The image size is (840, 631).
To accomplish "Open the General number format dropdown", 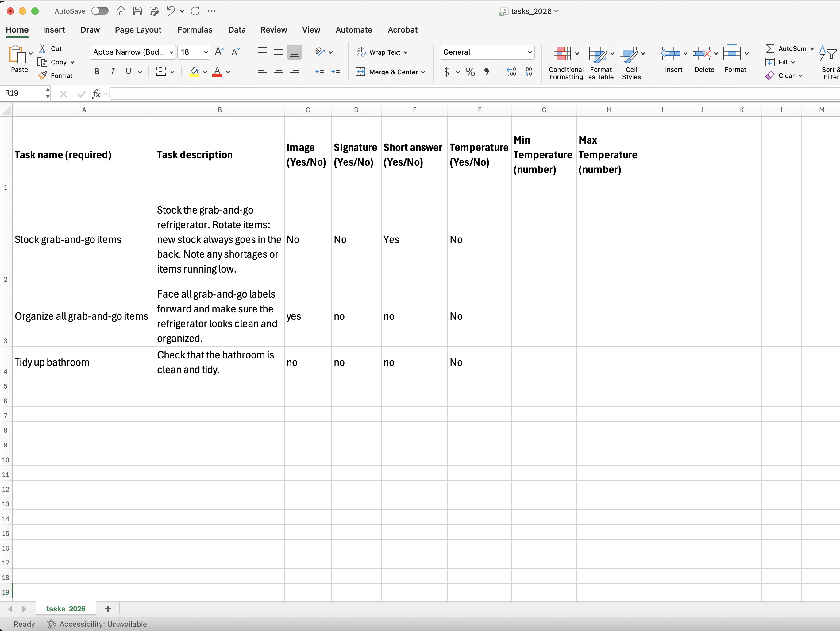I will pos(530,52).
